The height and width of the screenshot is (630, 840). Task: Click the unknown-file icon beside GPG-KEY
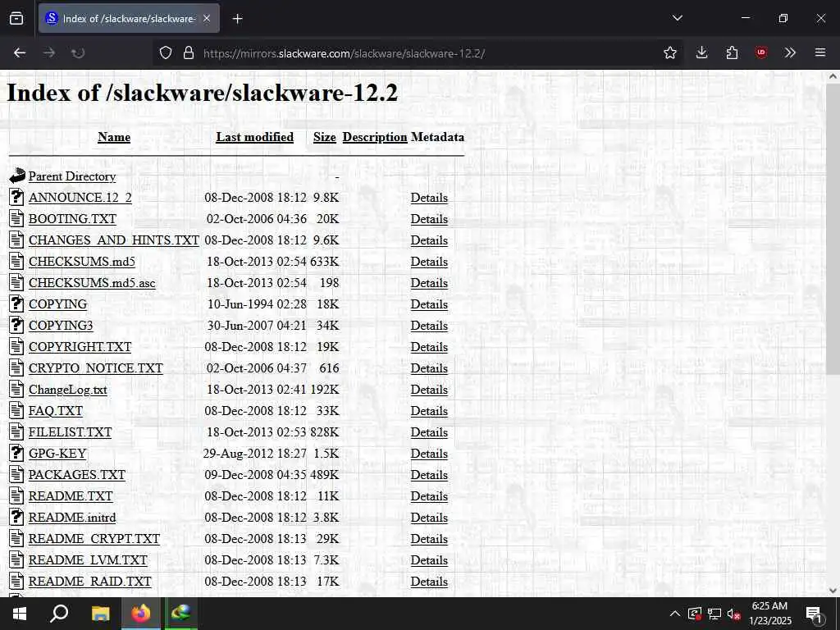(x=16, y=453)
